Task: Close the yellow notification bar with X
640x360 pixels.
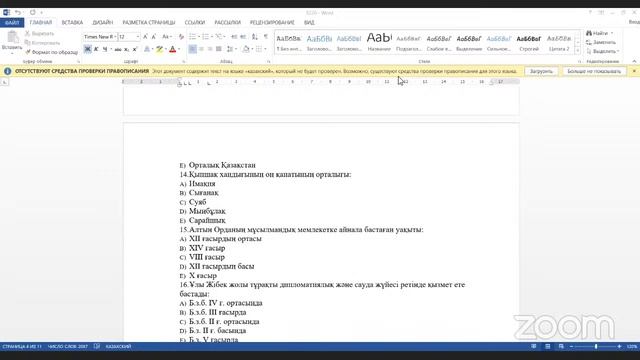Action: pos(634,71)
